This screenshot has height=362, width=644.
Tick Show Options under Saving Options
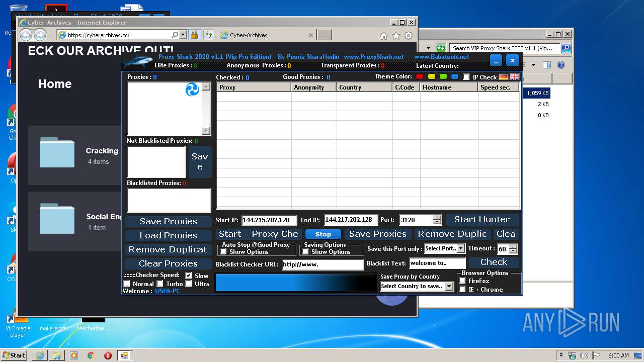[305, 252]
